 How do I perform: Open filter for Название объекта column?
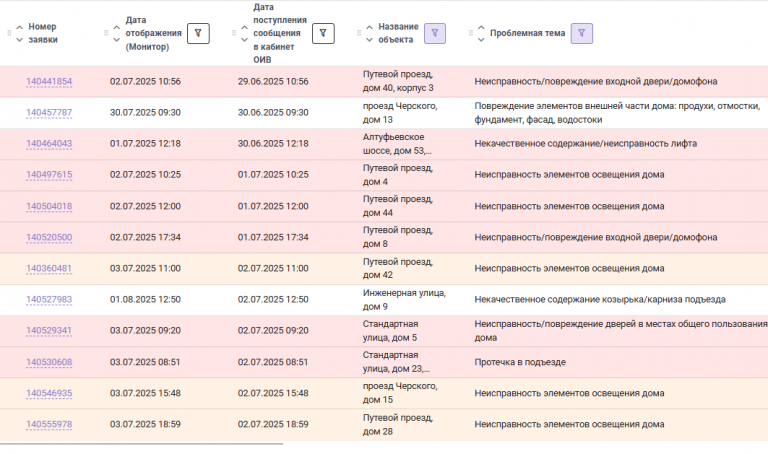tap(435, 33)
